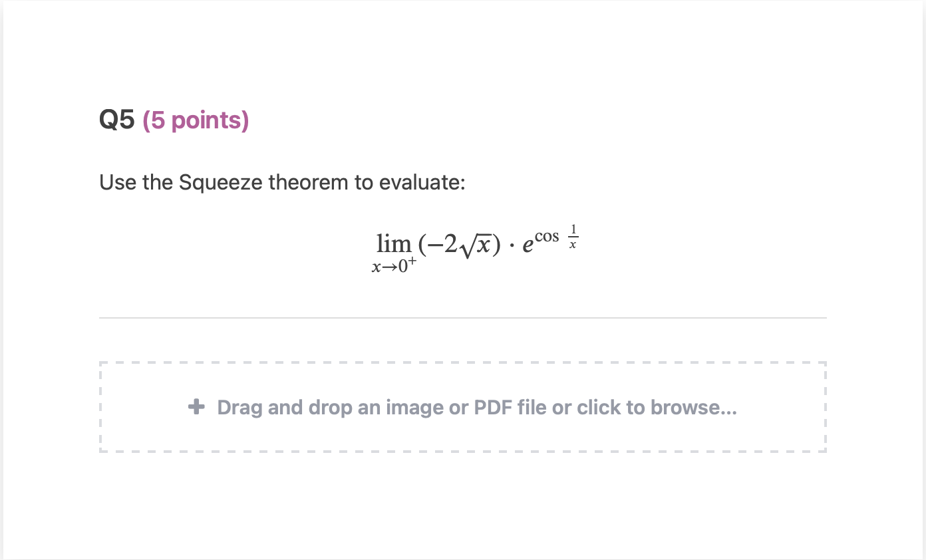Click the horizontal divider below the formula

(x=462, y=317)
